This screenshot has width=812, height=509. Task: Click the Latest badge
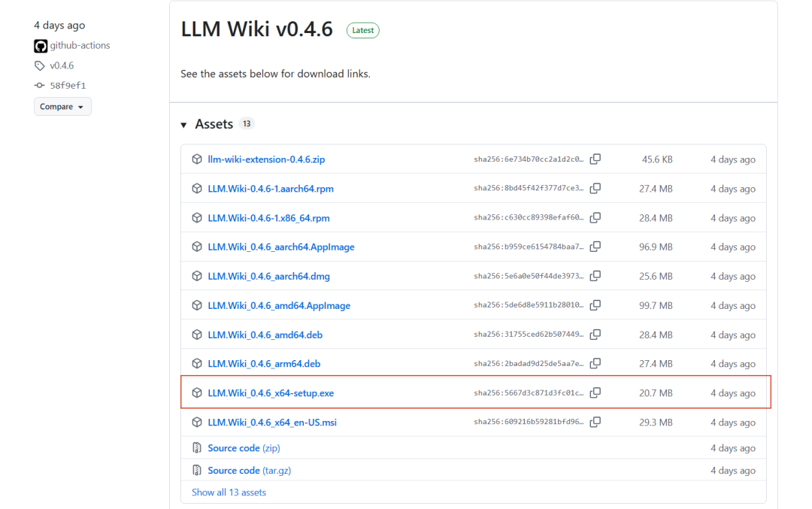point(363,30)
